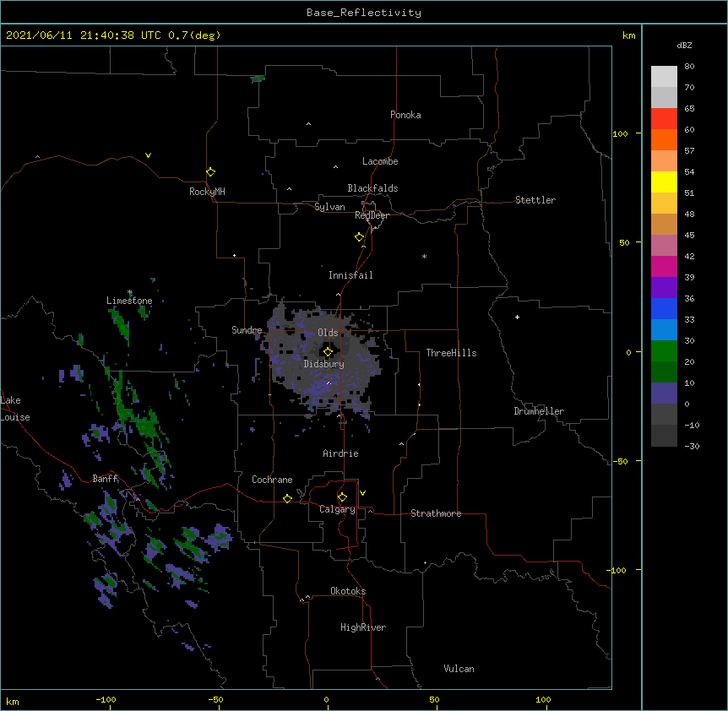The height and width of the screenshot is (711, 728).
Task: Click the Banff label
Action: [106, 479]
